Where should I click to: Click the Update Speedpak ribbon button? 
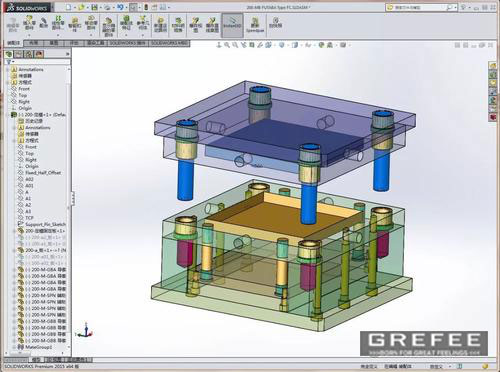(x=255, y=25)
